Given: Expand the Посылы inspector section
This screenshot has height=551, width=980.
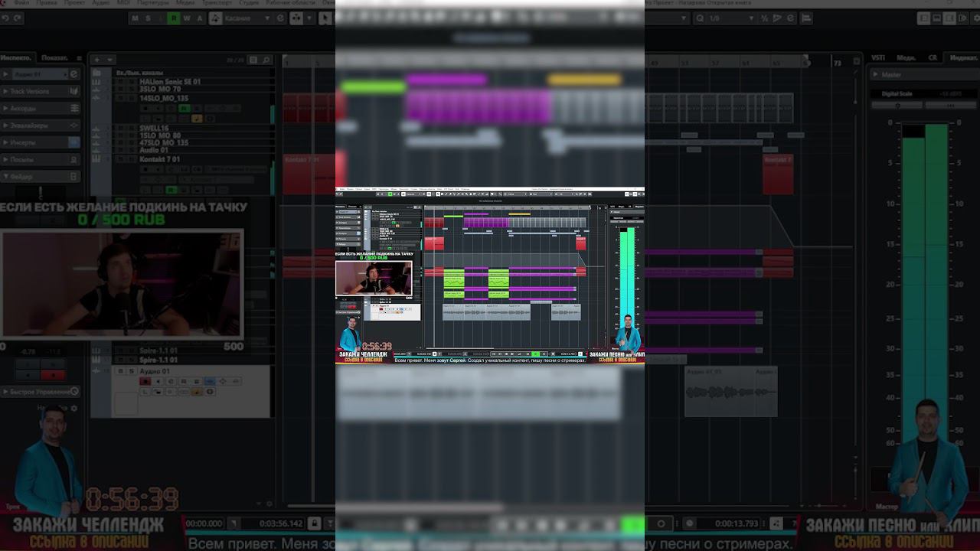Looking at the screenshot, I should (x=40, y=159).
